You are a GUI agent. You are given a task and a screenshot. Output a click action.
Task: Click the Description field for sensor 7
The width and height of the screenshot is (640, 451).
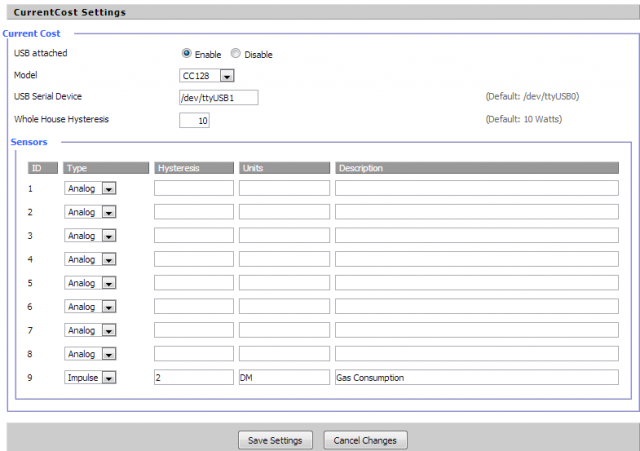477,330
